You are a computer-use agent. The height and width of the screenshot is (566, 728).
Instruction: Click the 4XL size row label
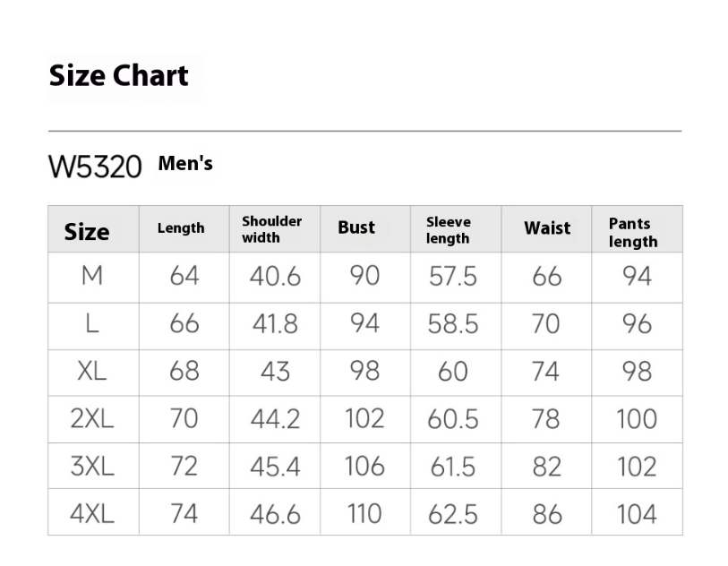click(x=92, y=514)
